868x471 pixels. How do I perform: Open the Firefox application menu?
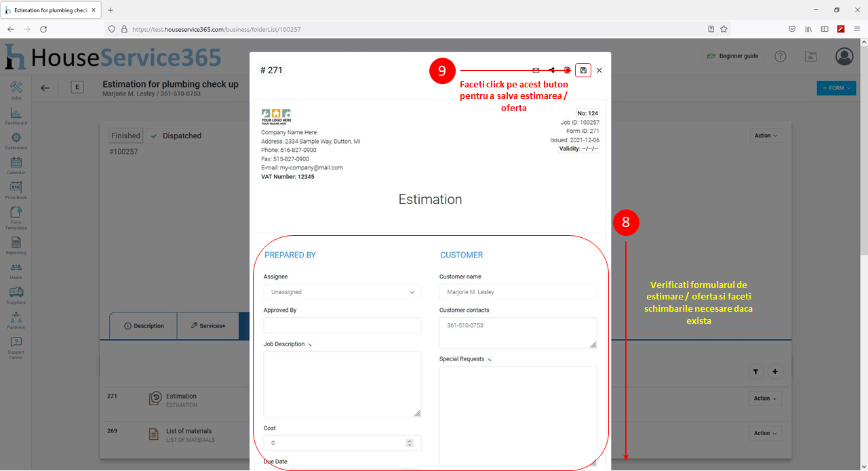[857, 29]
